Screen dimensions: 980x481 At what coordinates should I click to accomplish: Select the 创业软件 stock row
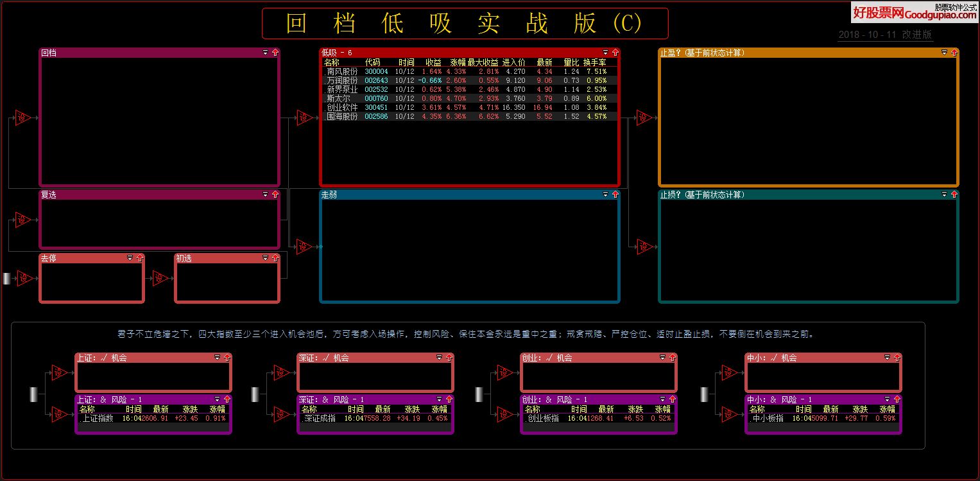[469, 107]
